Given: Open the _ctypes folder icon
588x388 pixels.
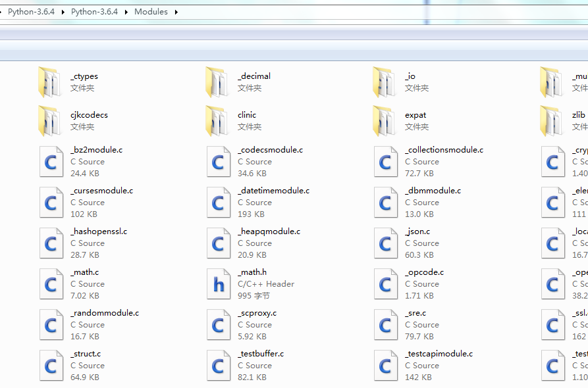Looking at the screenshot, I should tap(49, 82).
